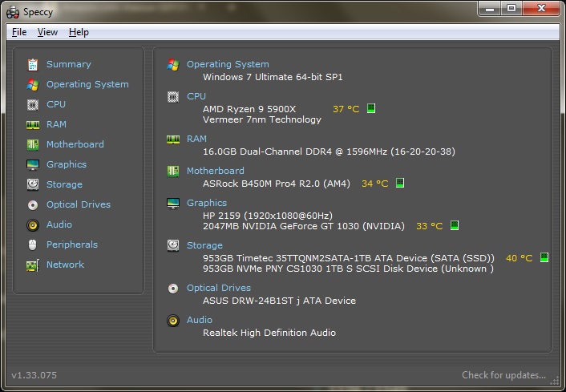Open Audio via the sidebar speaker icon
The width and height of the screenshot is (566, 392).
pos(33,225)
